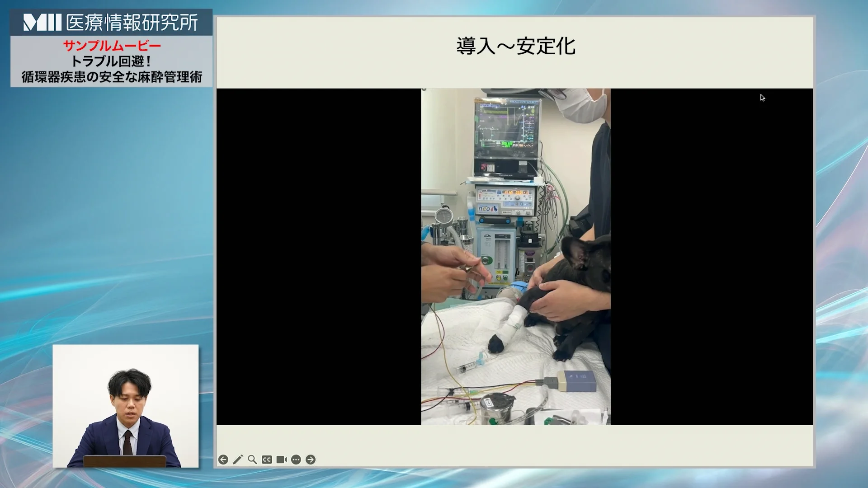This screenshot has height=488, width=868.
Task: Click the presenter webcam thumbnail
Action: 126,406
